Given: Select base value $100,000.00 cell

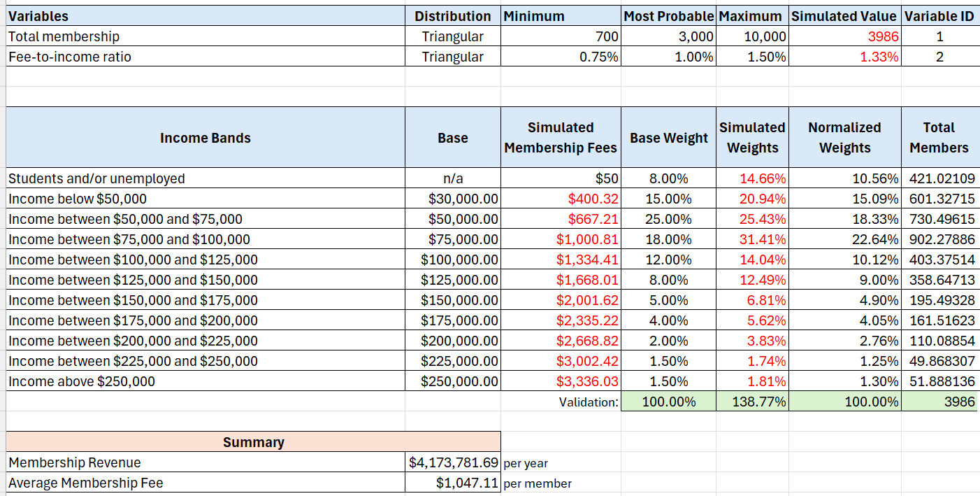Looking at the screenshot, I should pyautogui.click(x=453, y=260).
